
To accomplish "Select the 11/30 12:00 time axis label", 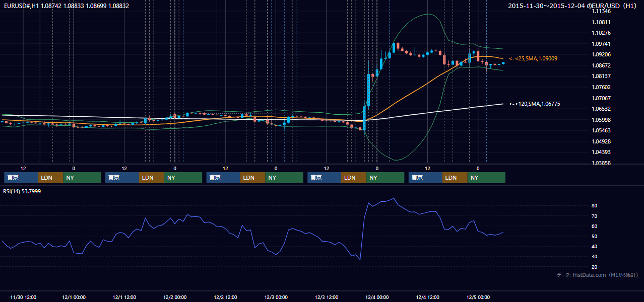I will [23, 297].
